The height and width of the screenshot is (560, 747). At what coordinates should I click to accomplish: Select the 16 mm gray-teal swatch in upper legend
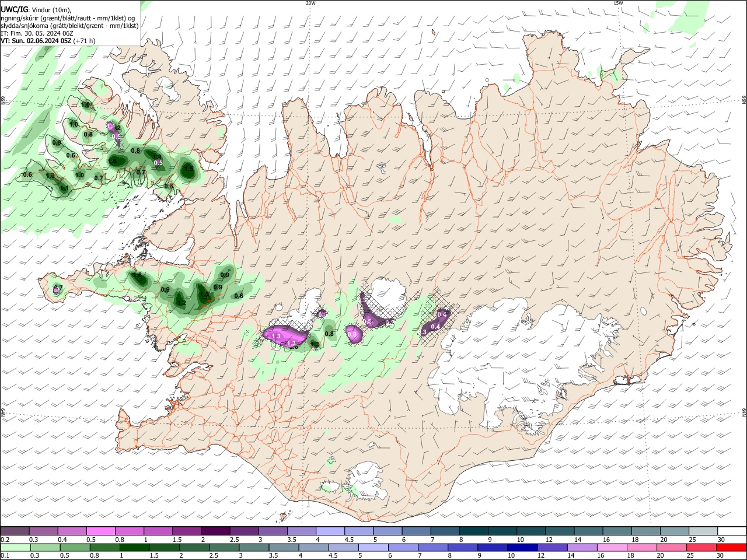616,531
